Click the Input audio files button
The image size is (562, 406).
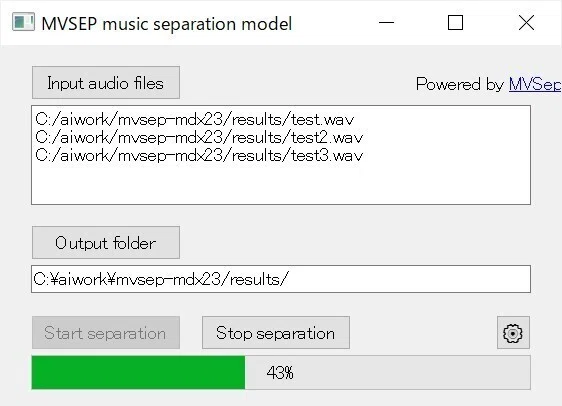[106, 82]
